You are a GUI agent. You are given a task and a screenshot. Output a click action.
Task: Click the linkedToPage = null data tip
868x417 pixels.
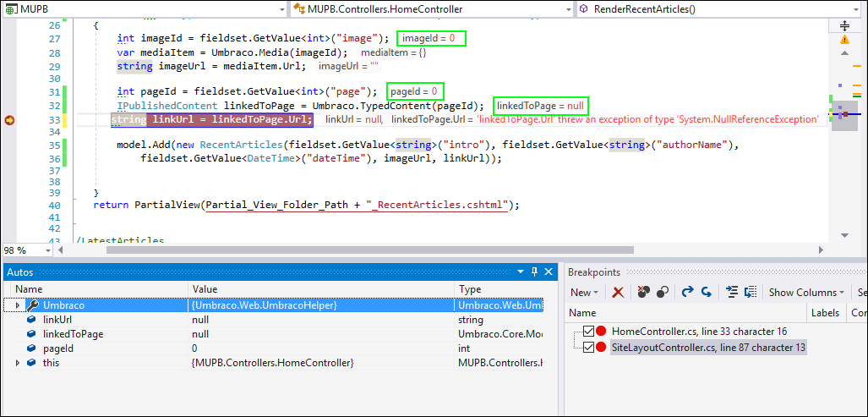(x=540, y=105)
